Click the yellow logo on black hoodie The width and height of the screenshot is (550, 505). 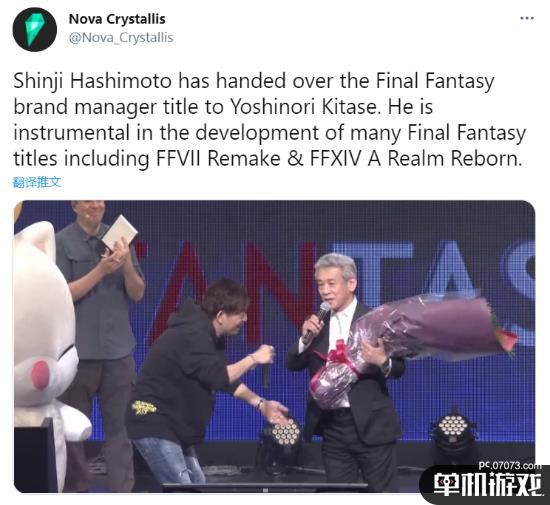click(x=144, y=408)
